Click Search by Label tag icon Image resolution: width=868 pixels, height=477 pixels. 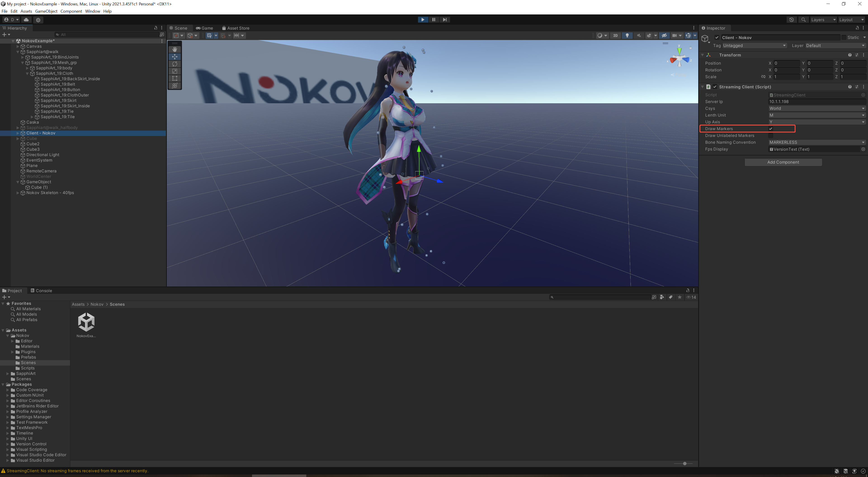(x=671, y=297)
